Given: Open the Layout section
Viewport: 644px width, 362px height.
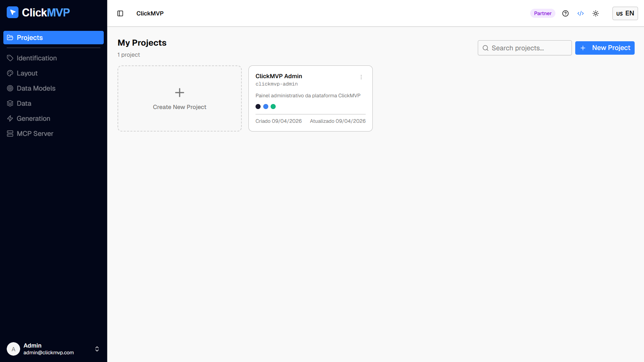Looking at the screenshot, I should tap(53, 73).
